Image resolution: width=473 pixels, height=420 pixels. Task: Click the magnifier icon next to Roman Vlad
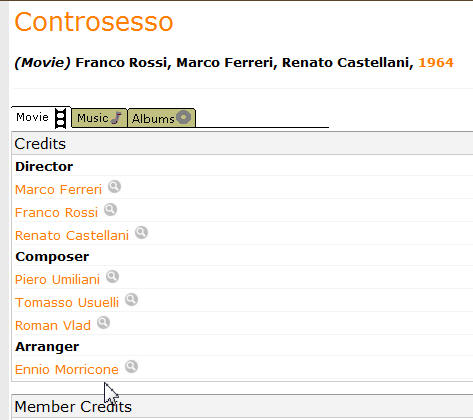point(103,323)
